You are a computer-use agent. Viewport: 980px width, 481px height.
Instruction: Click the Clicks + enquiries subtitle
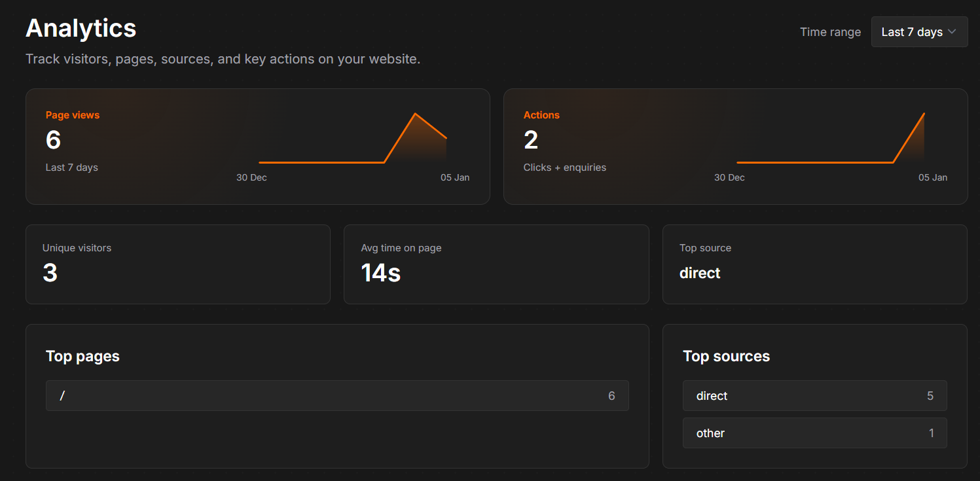[x=564, y=167]
